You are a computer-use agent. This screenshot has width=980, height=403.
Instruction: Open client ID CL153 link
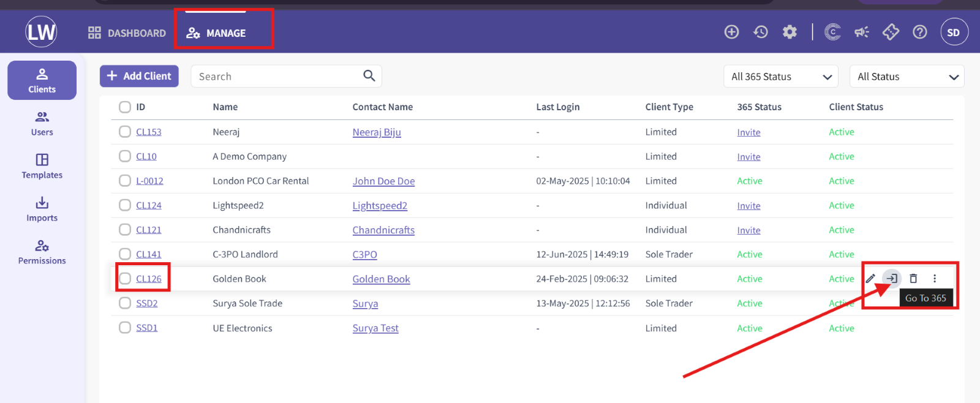pos(149,132)
